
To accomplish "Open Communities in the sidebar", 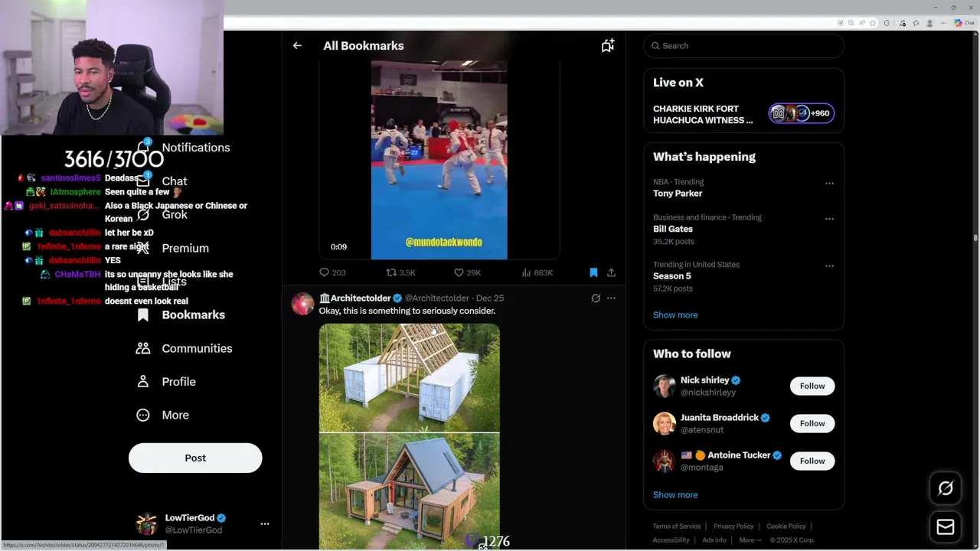I will click(x=197, y=348).
